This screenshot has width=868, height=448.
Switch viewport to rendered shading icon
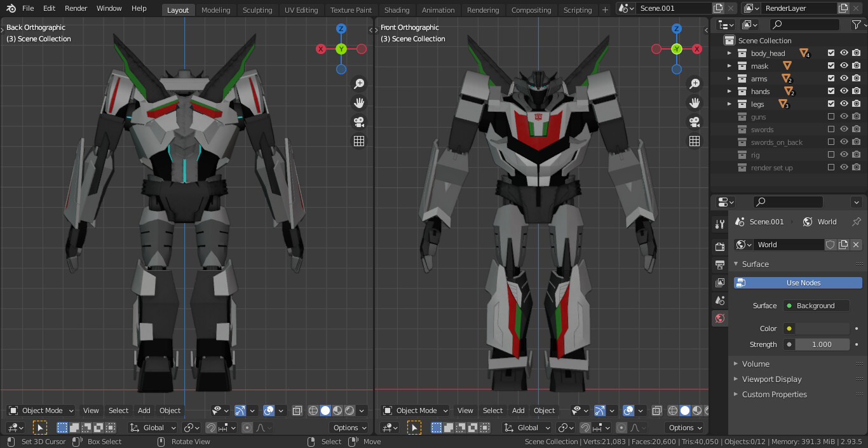click(349, 412)
